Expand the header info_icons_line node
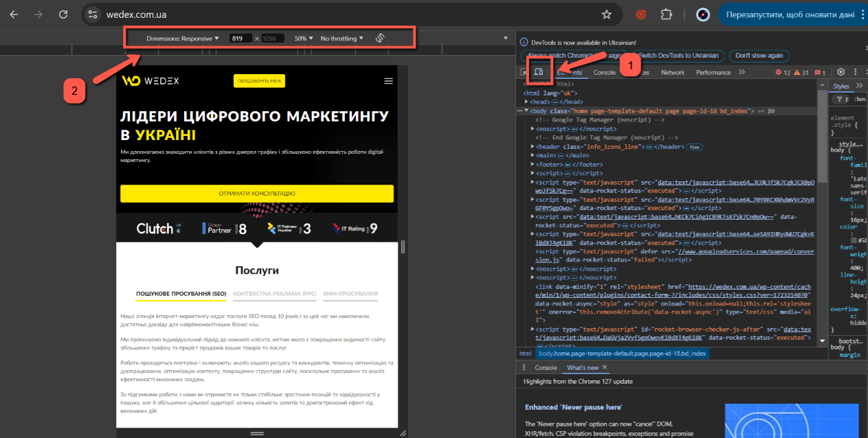Image resolution: width=868 pixels, height=438 pixels. (533, 146)
